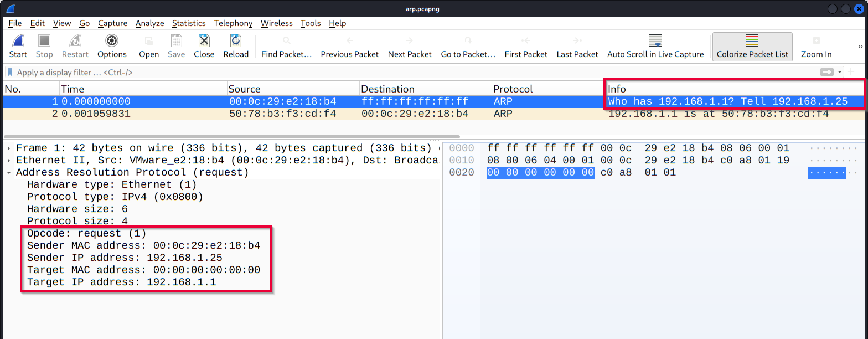
Task: Select Sender IP address 192.168.1.25 field
Action: point(125,258)
